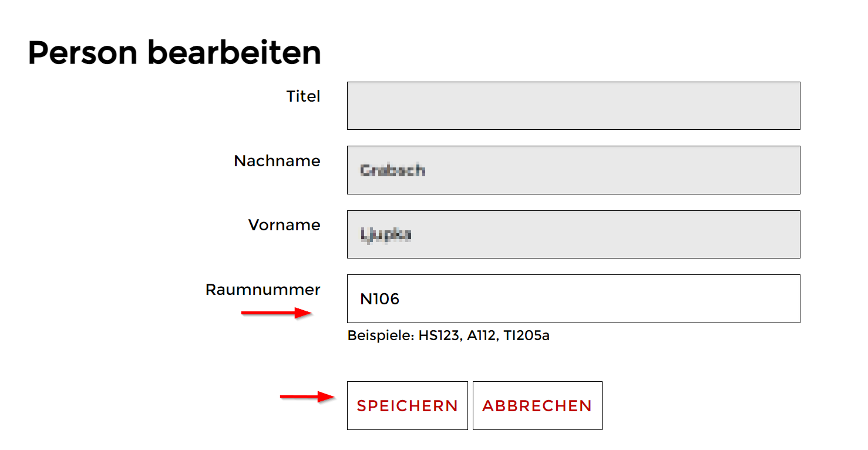Click the red arrow pointing at Raumnummer
868x450 pixels.
click(x=276, y=313)
